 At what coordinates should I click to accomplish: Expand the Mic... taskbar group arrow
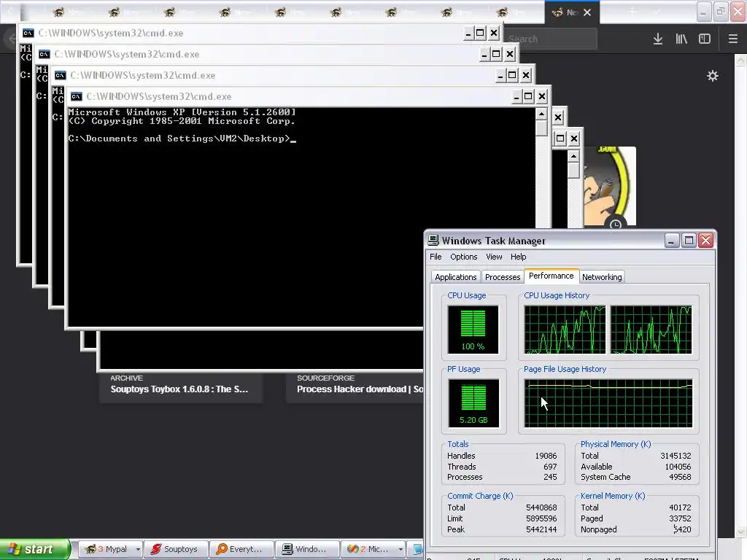tap(400, 549)
